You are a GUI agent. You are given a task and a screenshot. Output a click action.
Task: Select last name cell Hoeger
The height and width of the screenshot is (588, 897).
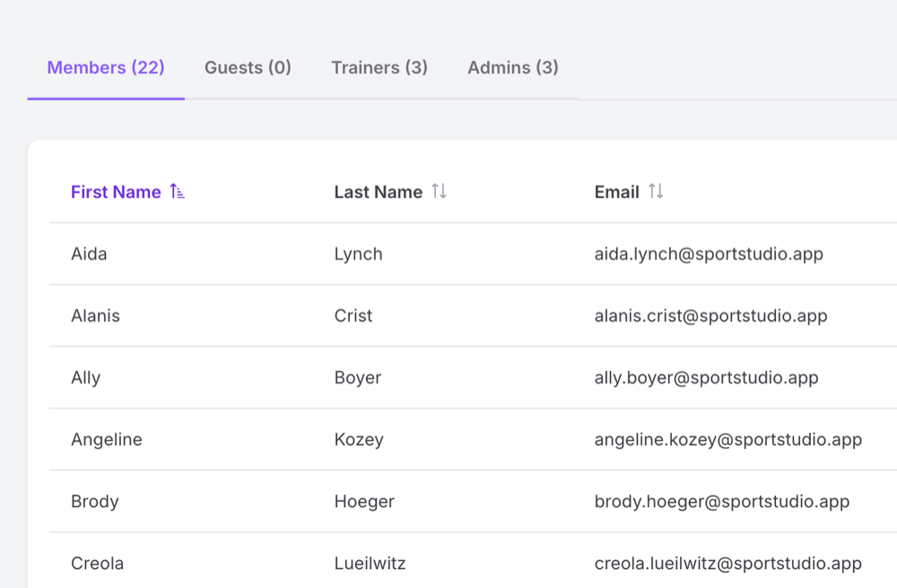364,501
